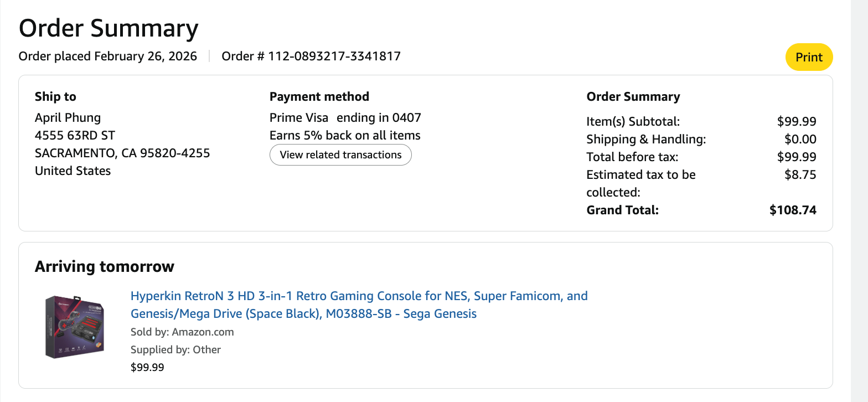Click the Grand Total amount $108.74

pos(793,210)
